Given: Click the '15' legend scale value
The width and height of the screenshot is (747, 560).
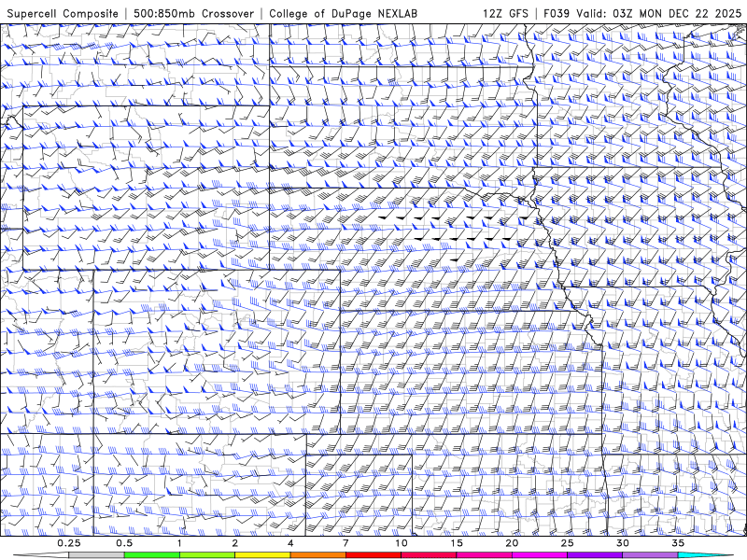Looking at the screenshot, I should [457, 543].
